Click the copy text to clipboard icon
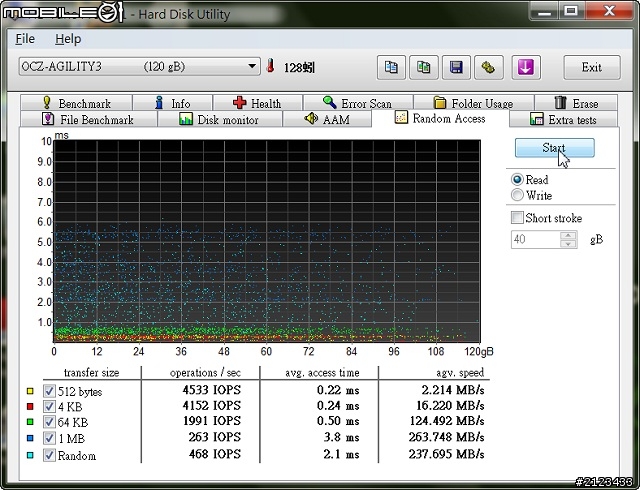This screenshot has width=640, height=490. pos(391,67)
